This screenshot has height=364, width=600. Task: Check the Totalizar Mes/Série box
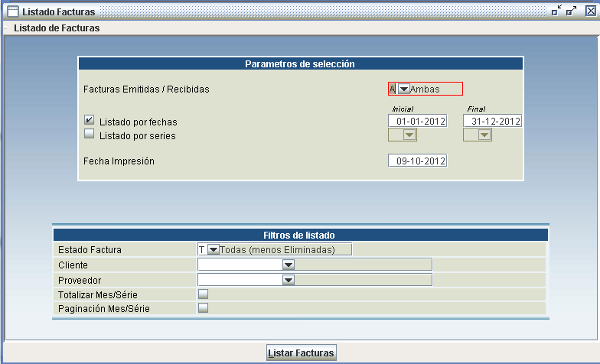point(203,294)
